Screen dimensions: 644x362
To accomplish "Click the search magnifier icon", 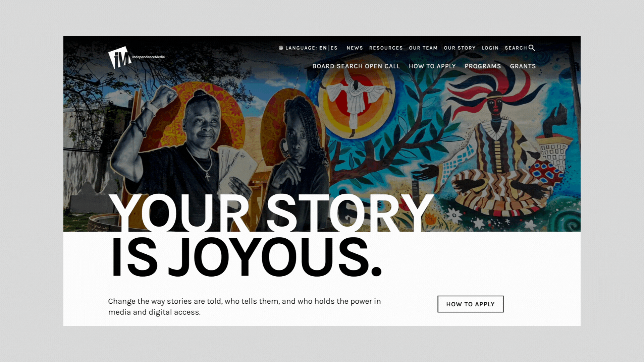I will click(x=532, y=48).
